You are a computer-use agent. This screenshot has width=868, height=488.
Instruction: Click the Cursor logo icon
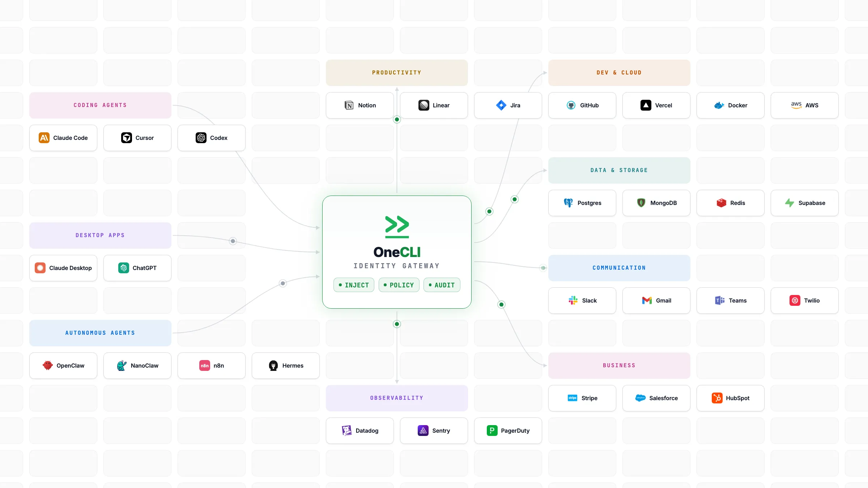127,138
